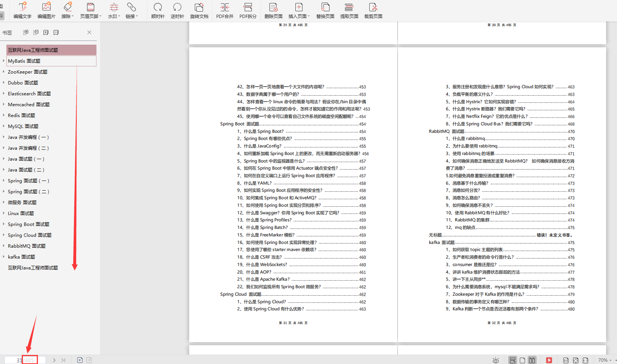The height and width of the screenshot is (364, 617).
Task: Set zoom to actual size 1:1
Action: tap(566, 360)
